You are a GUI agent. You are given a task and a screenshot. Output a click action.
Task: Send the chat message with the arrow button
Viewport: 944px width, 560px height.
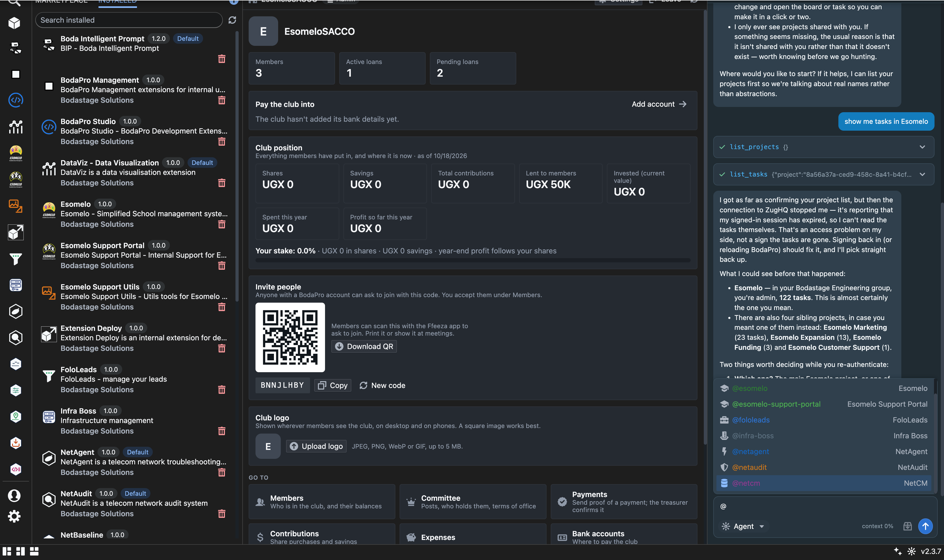[925, 526]
